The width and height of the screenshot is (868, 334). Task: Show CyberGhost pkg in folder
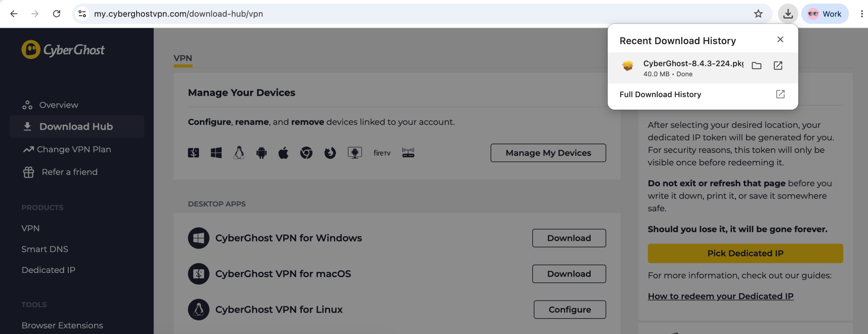tap(756, 66)
